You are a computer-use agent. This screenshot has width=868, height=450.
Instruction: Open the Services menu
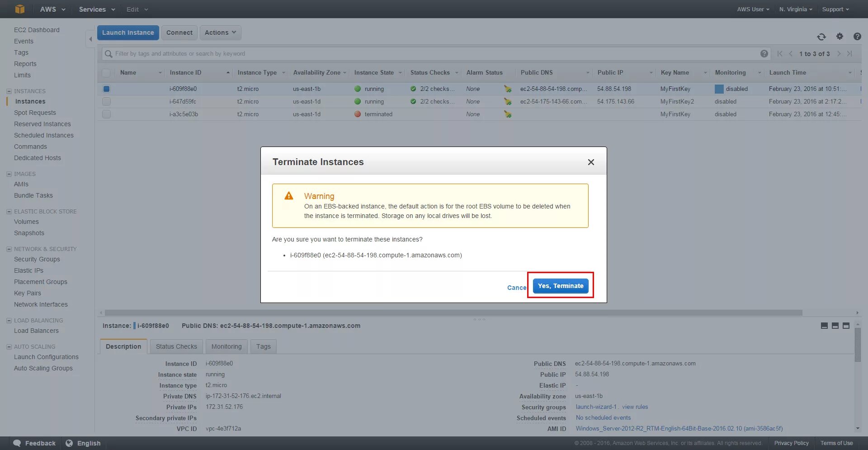pyautogui.click(x=97, y=9)
